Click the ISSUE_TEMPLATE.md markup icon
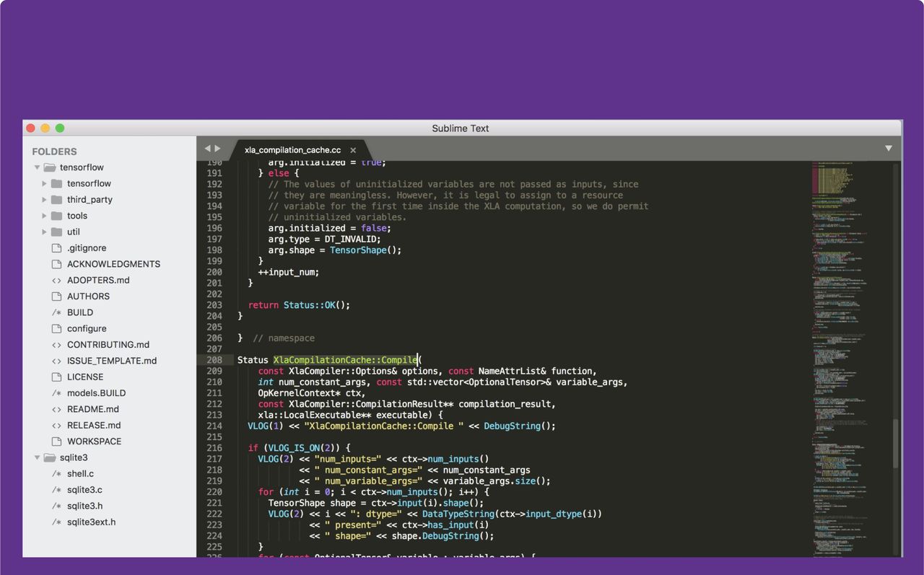This screenshot has width=924, height=575. pyautogui.click(x=56, y=361)
